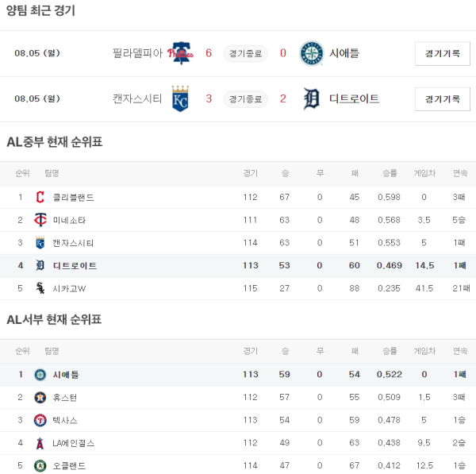Click the Detroit Tigers logo in recent games
This screenshot has width=476, height=474.
[311, 98]
